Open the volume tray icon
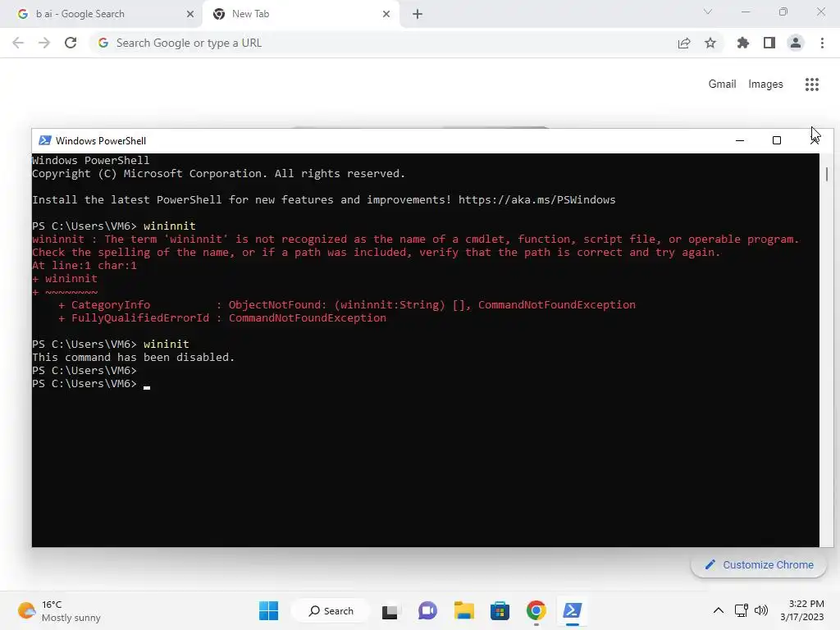Viewport: 840px width, 630px height. tap(760, 610)
